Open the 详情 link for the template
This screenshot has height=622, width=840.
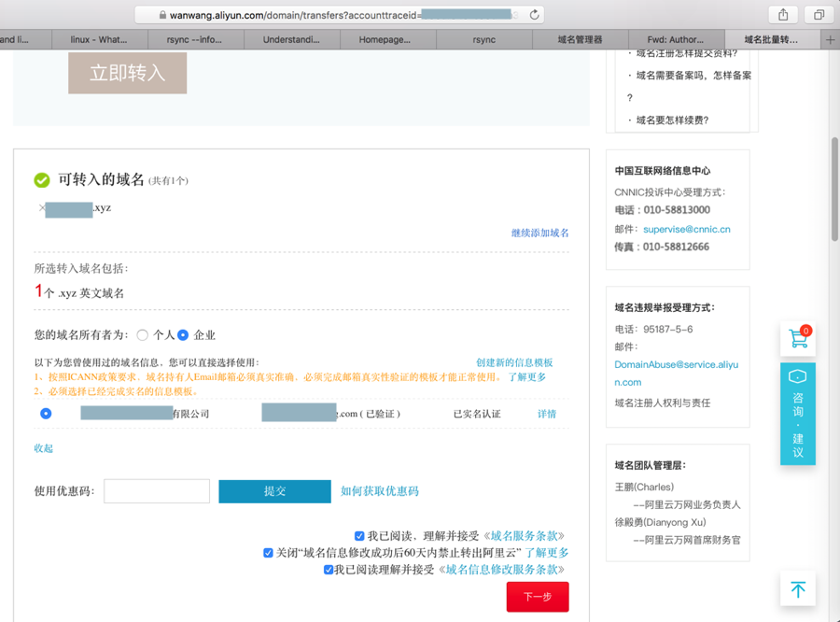[x=547, y=414]
